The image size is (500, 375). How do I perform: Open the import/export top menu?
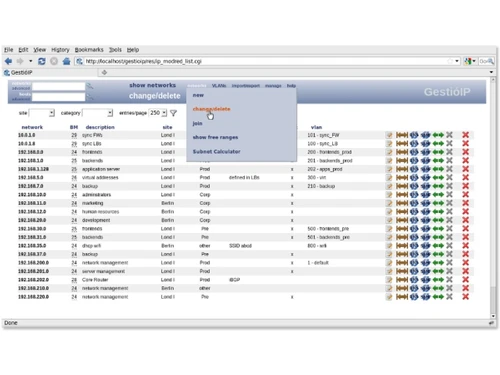[246, 86]
